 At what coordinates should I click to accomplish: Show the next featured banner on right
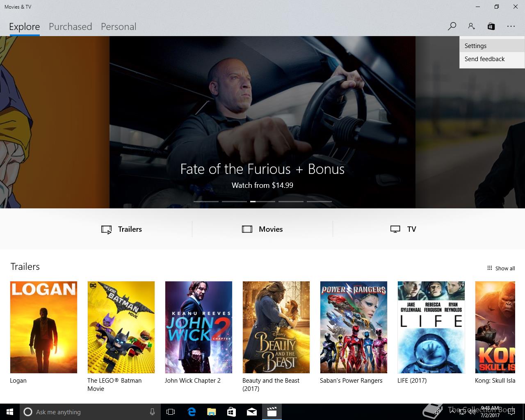click(470, 122)
